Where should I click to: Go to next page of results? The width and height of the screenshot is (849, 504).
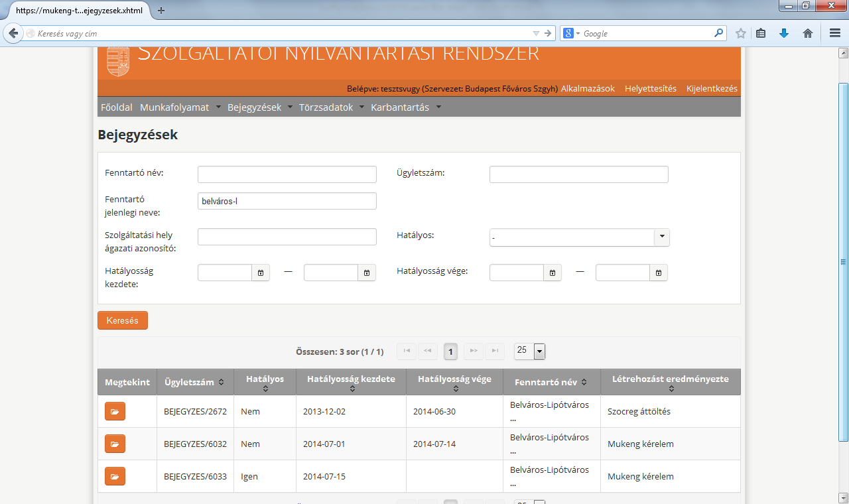[x=474, y=351]
